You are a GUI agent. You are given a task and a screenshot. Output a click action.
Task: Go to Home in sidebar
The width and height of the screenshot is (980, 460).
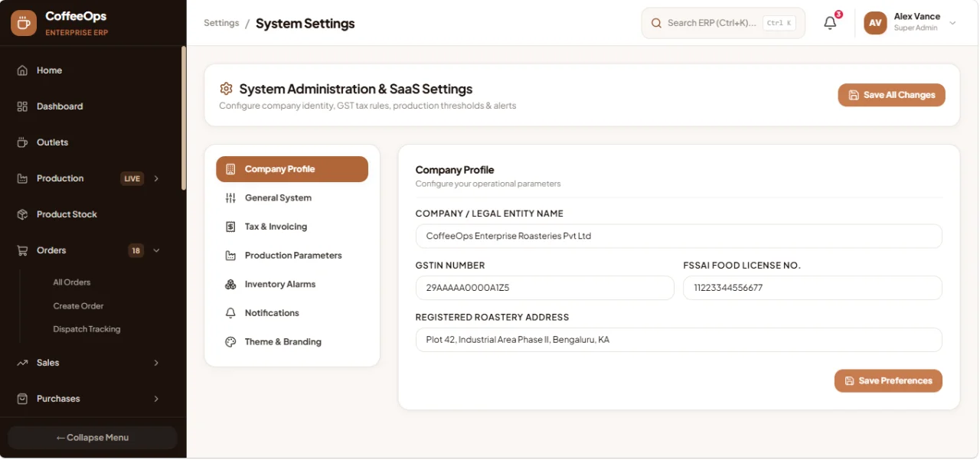[90, 70]
